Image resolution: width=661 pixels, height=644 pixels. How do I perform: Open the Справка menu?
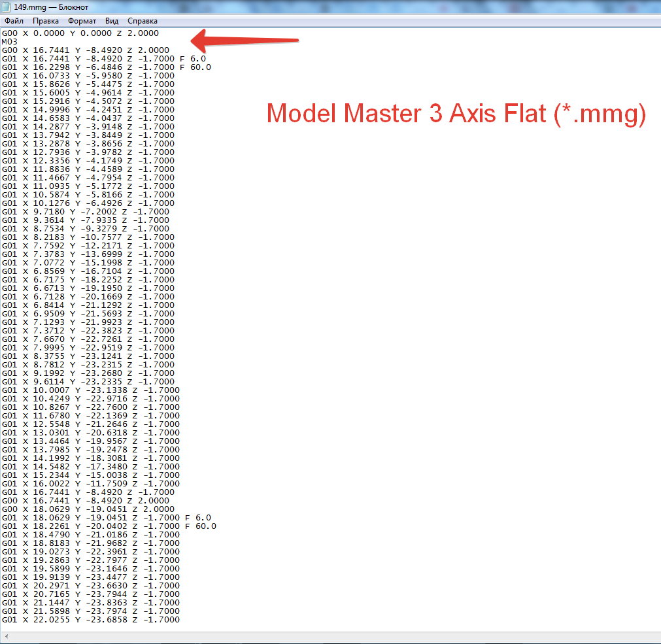(143, 21)
